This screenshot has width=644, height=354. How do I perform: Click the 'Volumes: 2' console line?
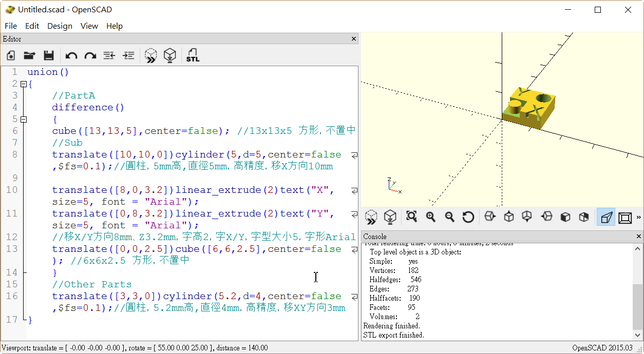(394, 317)
